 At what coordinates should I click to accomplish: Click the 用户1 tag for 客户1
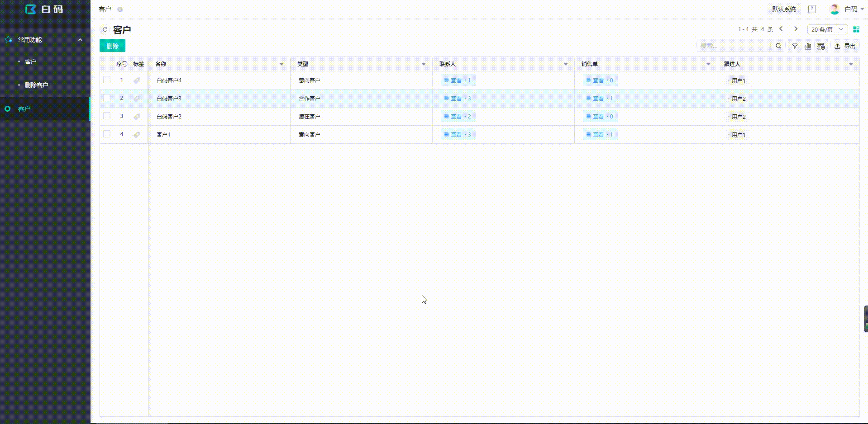[x=737, y=135]
